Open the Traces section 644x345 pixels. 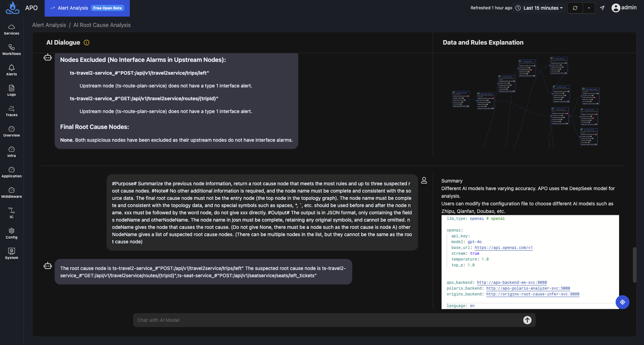click(x=11, y=110)
